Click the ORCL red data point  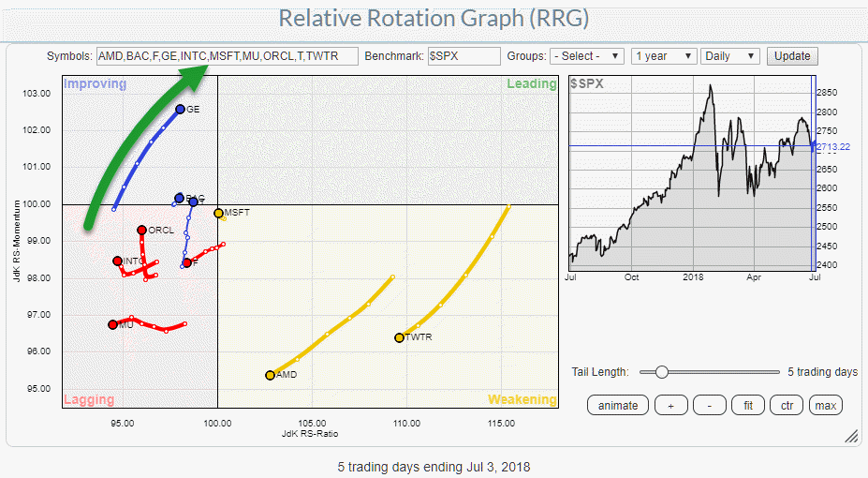[141, 230]
